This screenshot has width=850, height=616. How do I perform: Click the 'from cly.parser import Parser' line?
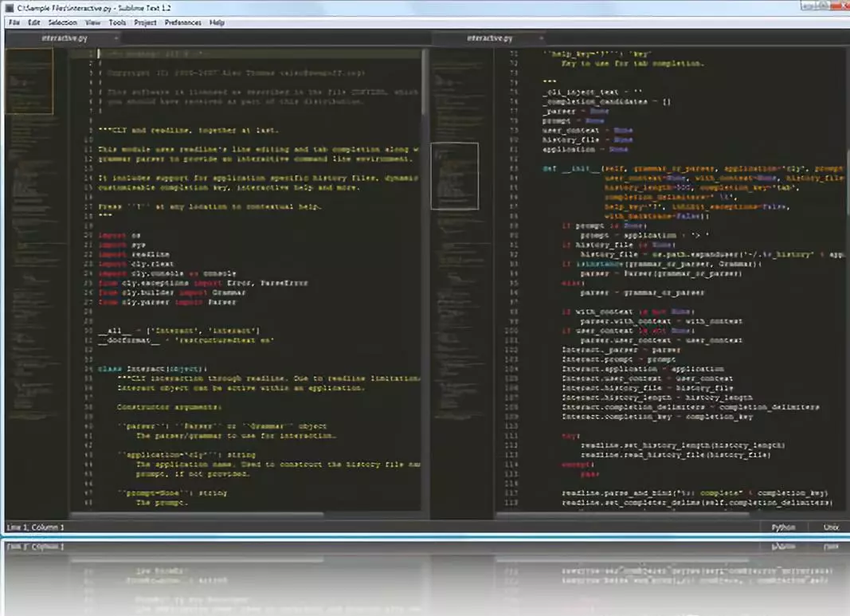click(167, 302)
